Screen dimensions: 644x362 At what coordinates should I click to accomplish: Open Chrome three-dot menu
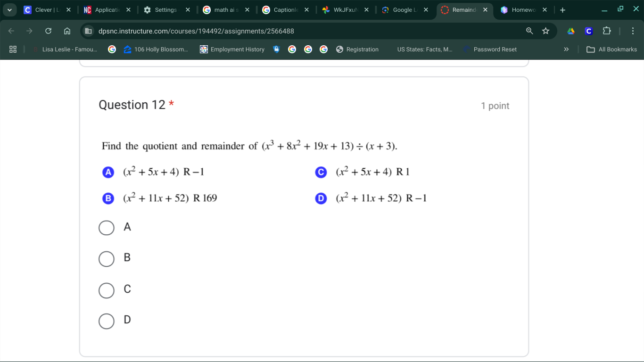tap(633, 31)
